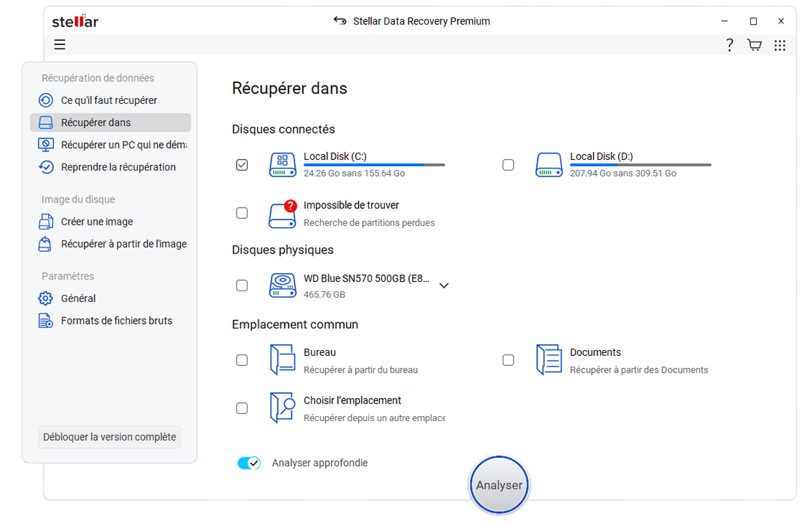
Task: Open the apps grid icon
Action: 779,45
